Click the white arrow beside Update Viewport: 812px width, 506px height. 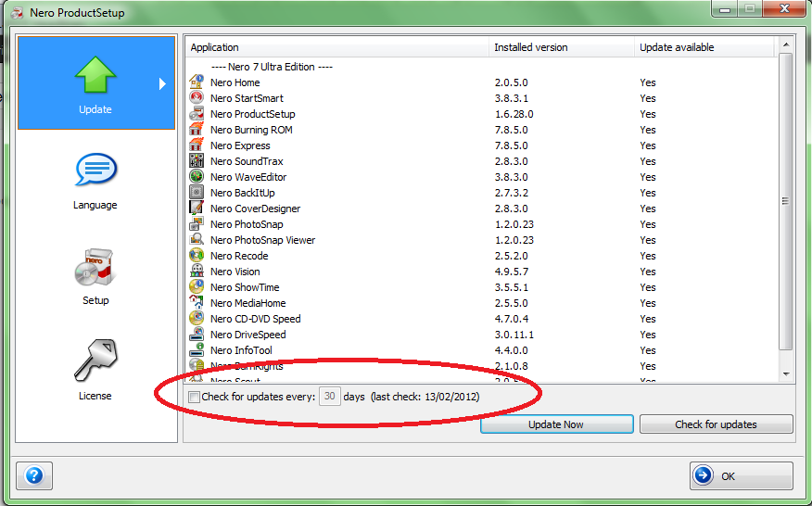coord(162,83)
